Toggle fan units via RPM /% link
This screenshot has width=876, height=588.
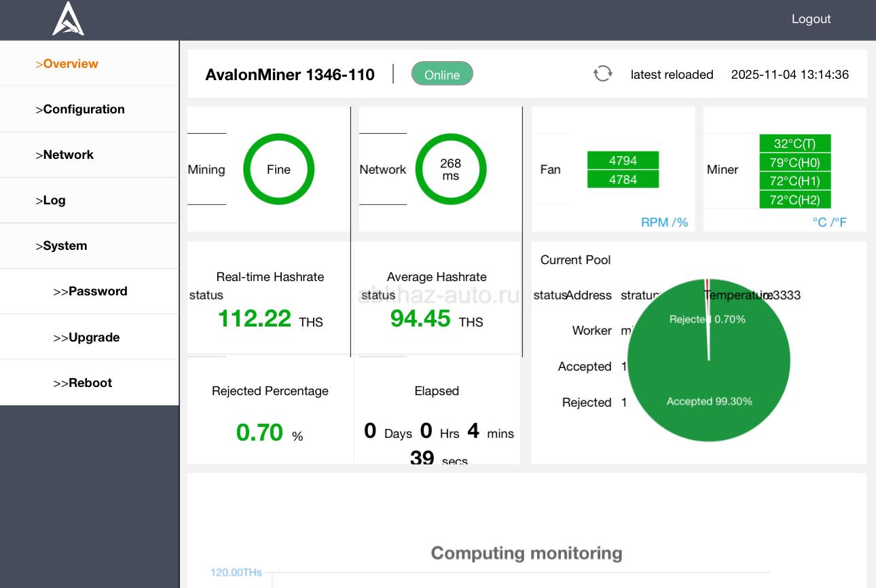pyautogui.click(x=664, y=222)
